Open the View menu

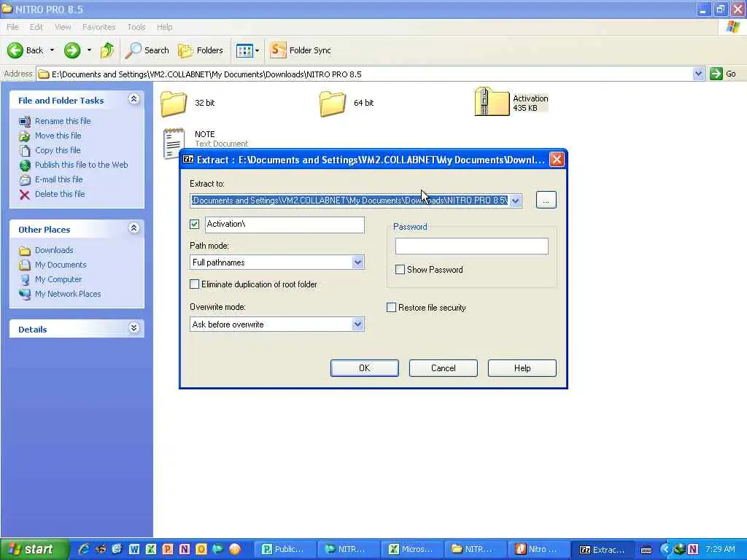click(x=63, y=27)
